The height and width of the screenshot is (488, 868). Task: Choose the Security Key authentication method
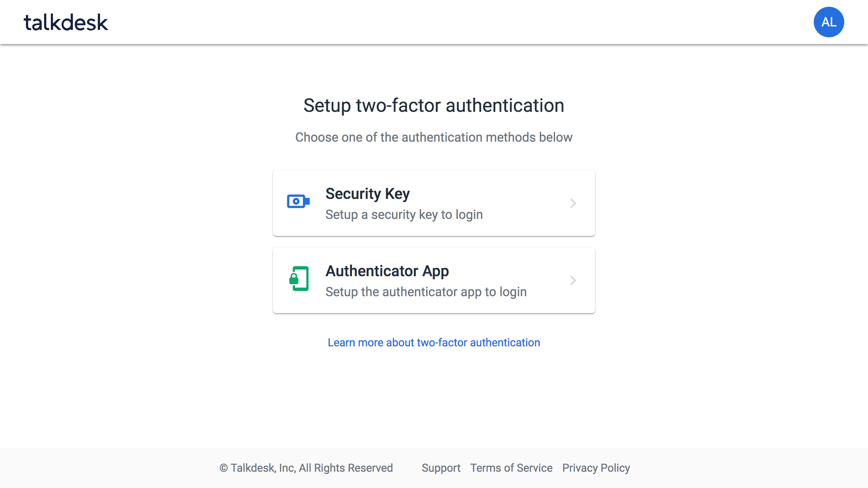[x=433, y=203]
